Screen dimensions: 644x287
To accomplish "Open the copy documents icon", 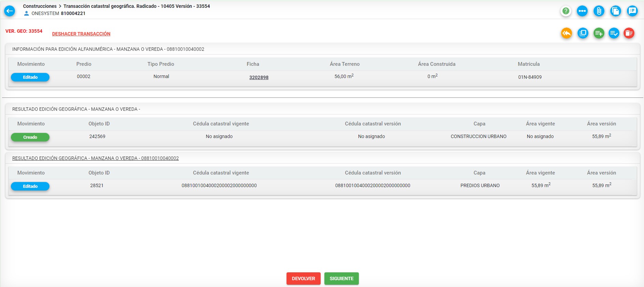I will pos(616,11).
